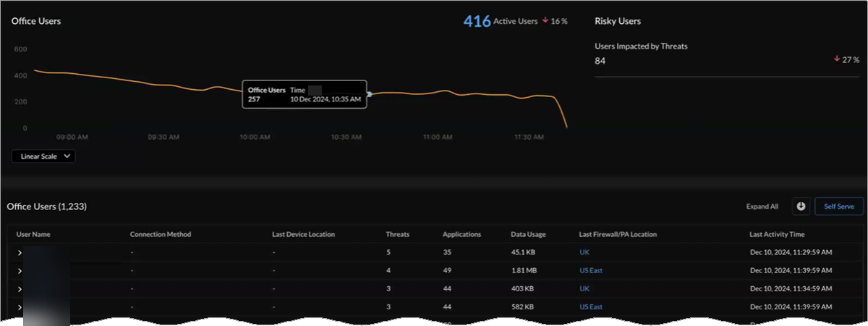868x326 pixels.
Task: Open the US East link in the 1.81 MB row
Action: 591,270
